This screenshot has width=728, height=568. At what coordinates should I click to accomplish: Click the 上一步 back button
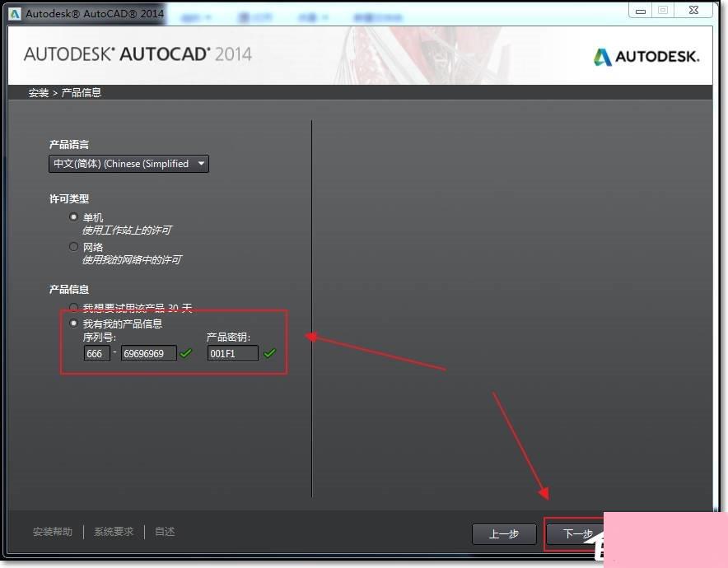(504, 534)
